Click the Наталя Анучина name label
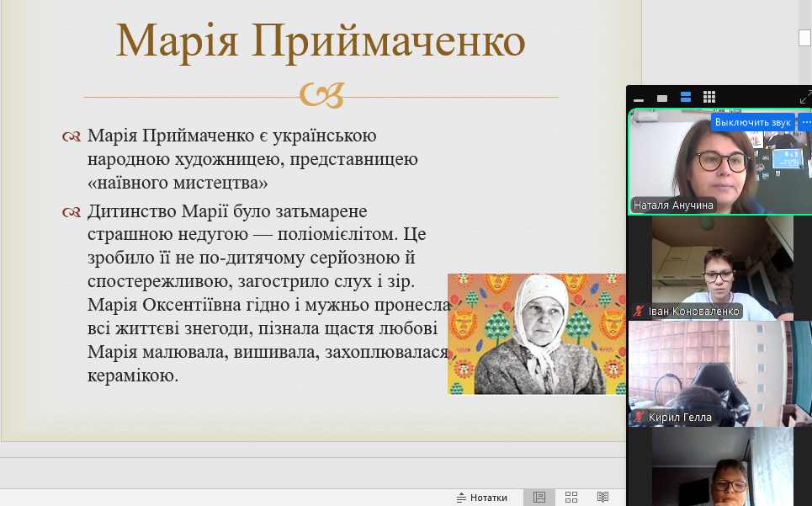Screen dimensions: 812x506 (673, 205)
